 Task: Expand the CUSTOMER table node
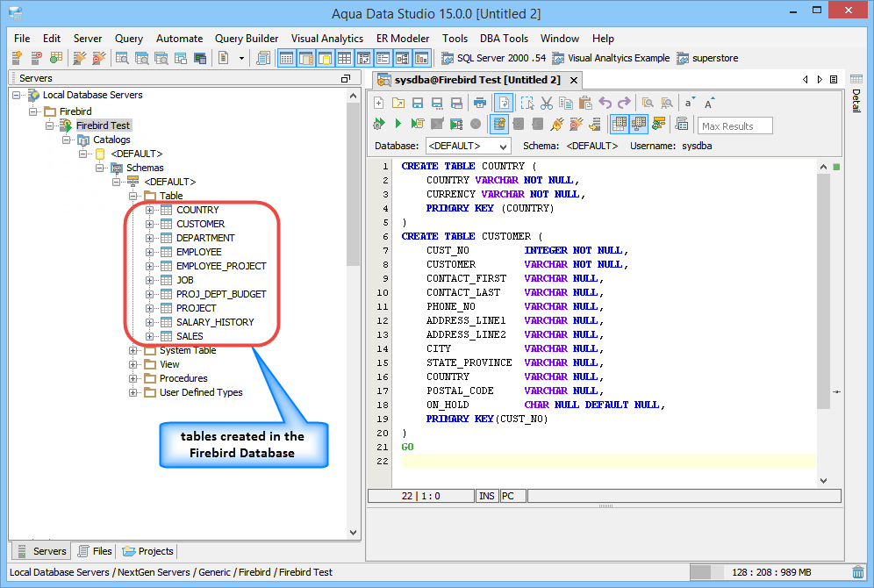click(150, 224)
